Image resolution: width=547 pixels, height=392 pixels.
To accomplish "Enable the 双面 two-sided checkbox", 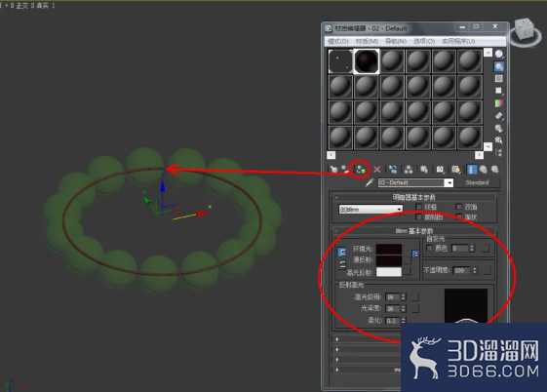I will 458,207.
